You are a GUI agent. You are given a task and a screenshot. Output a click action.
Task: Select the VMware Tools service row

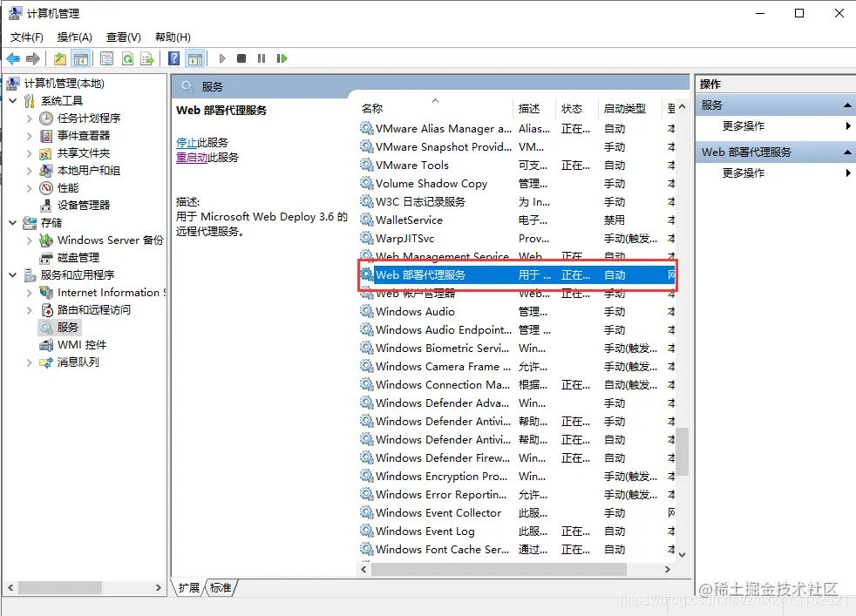pyautogui.click(x=517, y=166)
